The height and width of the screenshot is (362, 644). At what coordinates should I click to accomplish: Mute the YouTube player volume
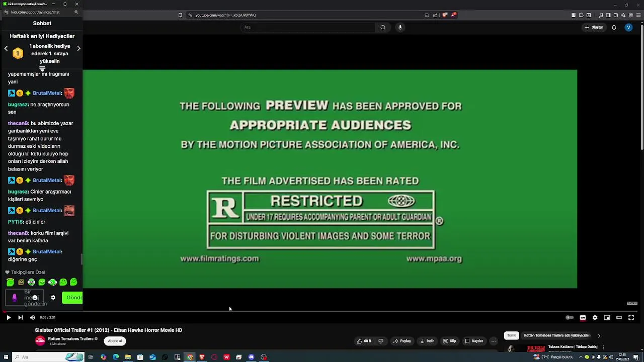32,317
